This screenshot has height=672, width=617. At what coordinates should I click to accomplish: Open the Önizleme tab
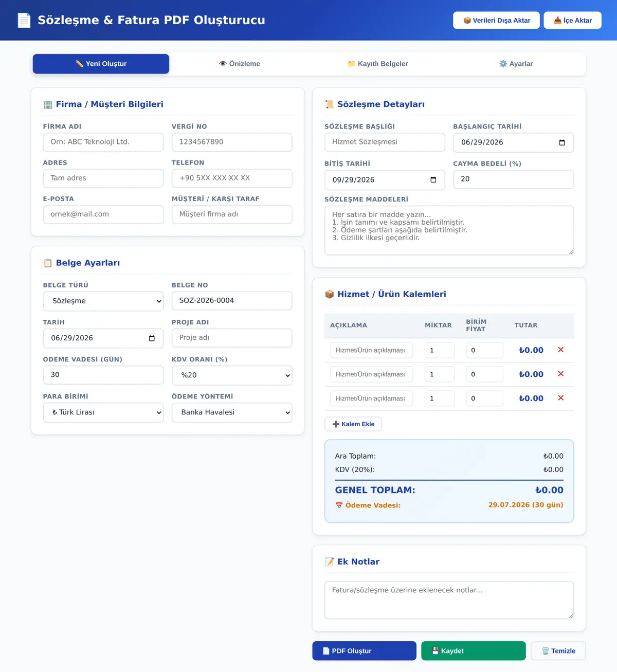[x=240, y=64]
